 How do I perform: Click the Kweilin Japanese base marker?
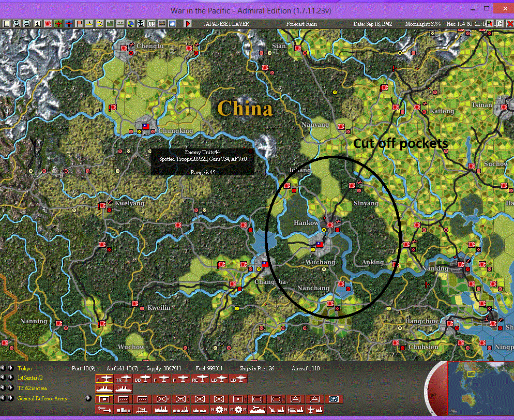(x=135, y=303)
